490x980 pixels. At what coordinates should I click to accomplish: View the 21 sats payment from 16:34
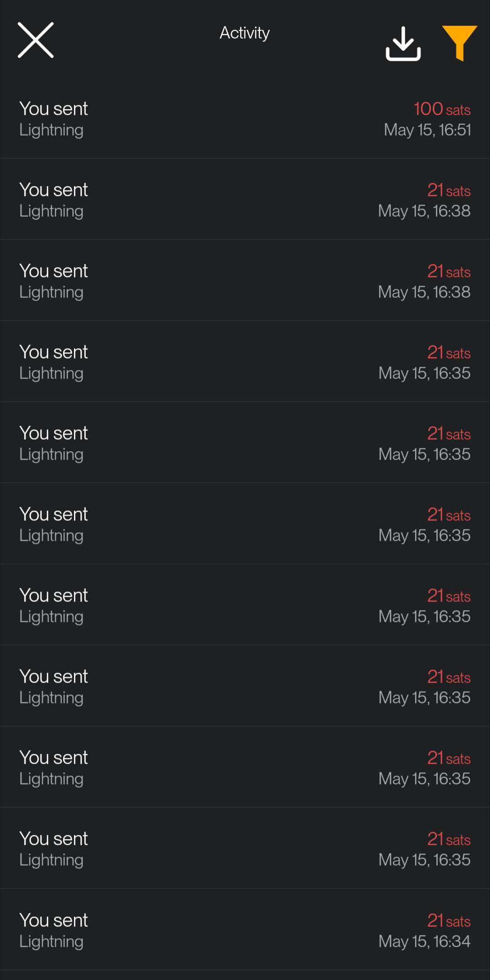tap(245, 929)
